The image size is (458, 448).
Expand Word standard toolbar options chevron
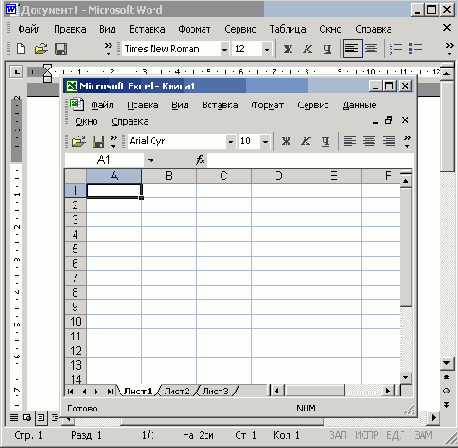pos(109,49)
